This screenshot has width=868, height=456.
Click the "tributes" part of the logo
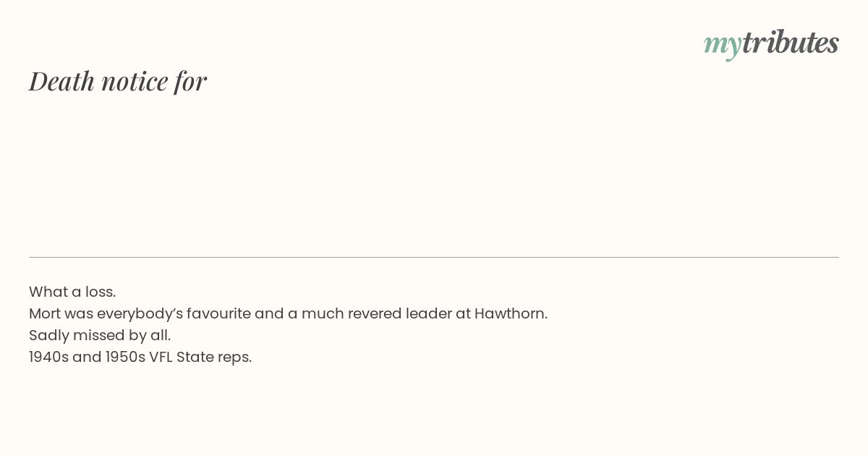(791, 42)
